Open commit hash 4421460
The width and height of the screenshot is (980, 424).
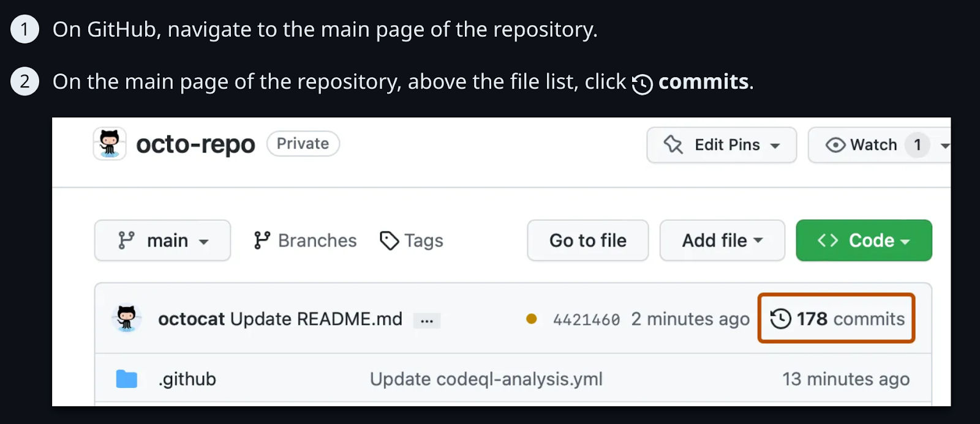tap(586, 319)
